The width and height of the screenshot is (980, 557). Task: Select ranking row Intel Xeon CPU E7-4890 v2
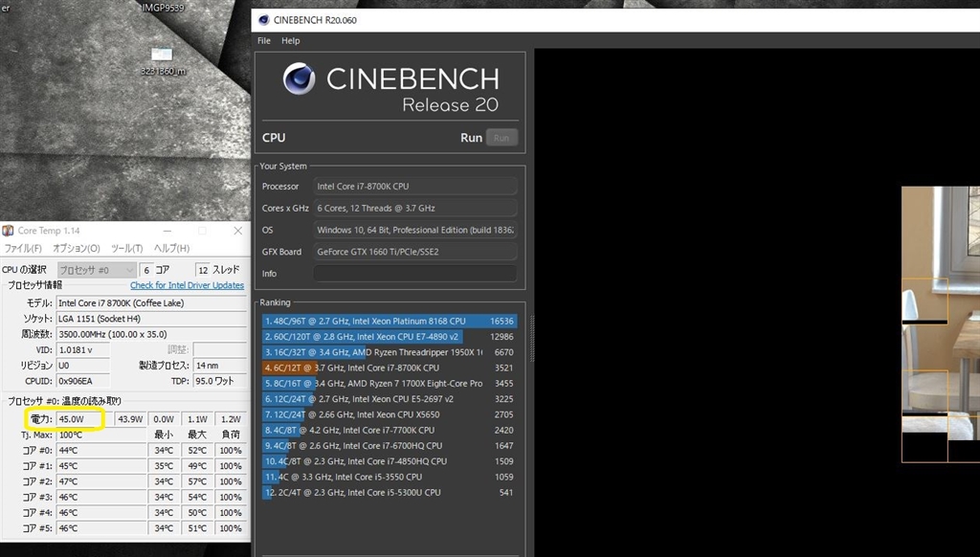(x=390, y=337)
